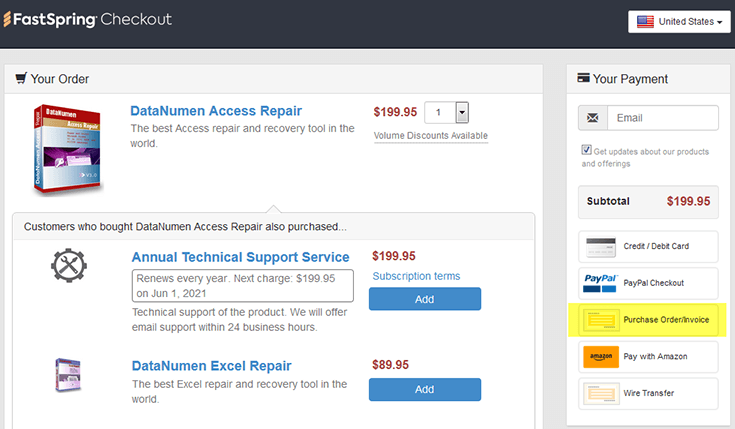
Task: Click the Subtotal $199.95 amount
Action: click(x=689, y=201)
